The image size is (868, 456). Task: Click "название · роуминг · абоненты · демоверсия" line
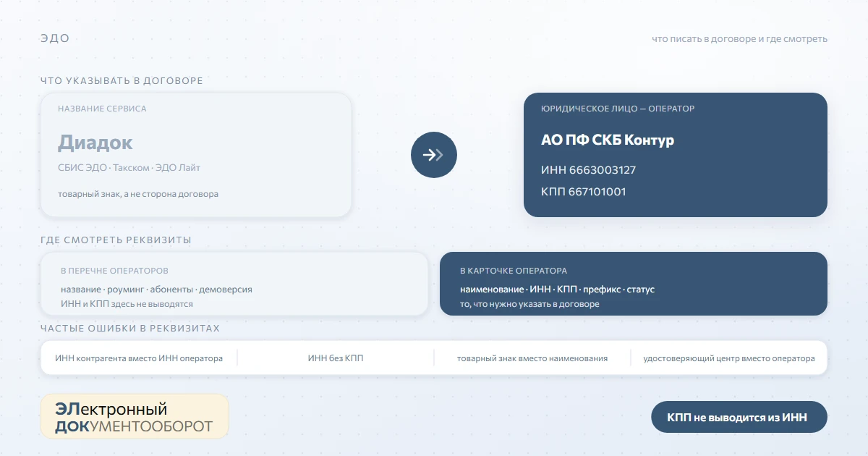(x=156, y=290)
